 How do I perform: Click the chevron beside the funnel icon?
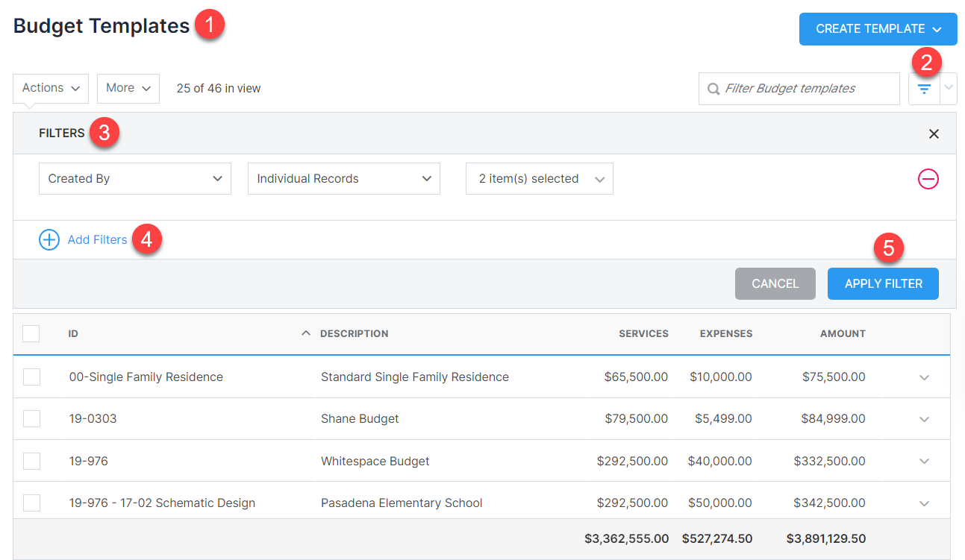click(949, 88)
